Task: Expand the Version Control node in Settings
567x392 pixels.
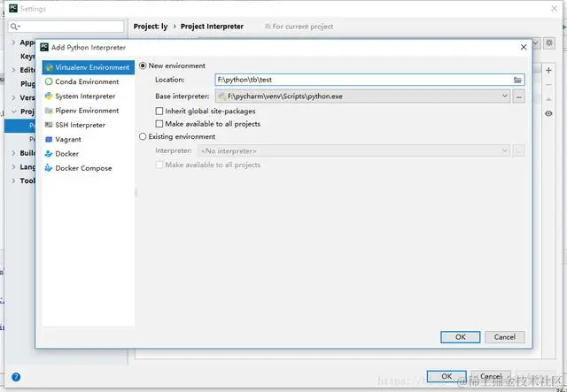Action: click(x=13, y=97)
